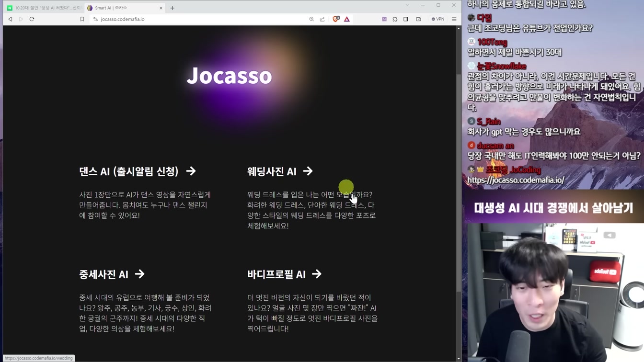Click the 웨딩 드레스를 입은 description text
Viewport: 644px width, 362px height.
(311, 210)
